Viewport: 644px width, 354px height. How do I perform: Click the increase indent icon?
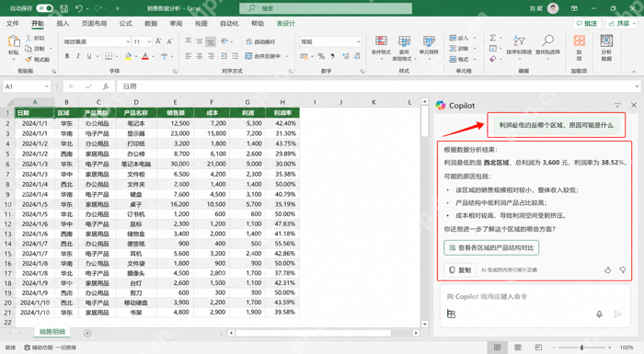tap(235, 56)
